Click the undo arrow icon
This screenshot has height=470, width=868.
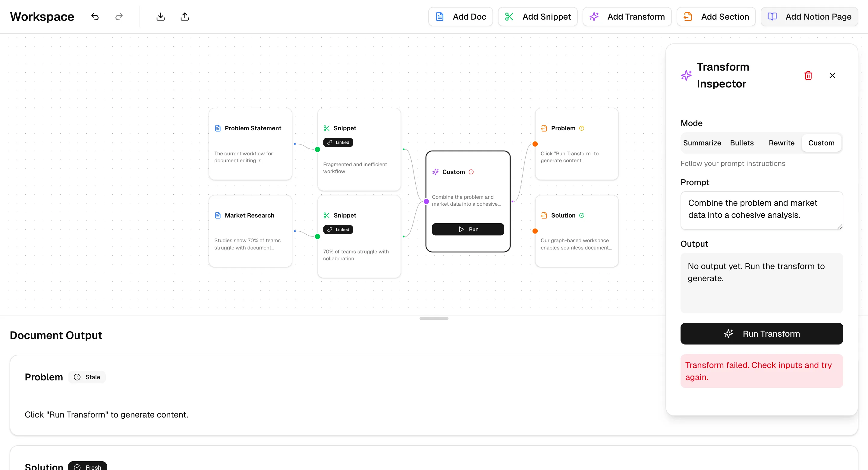95,17
